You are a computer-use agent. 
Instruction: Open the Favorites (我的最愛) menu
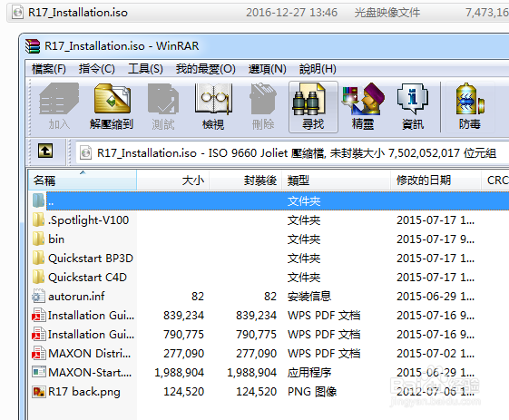pos(205,69)
